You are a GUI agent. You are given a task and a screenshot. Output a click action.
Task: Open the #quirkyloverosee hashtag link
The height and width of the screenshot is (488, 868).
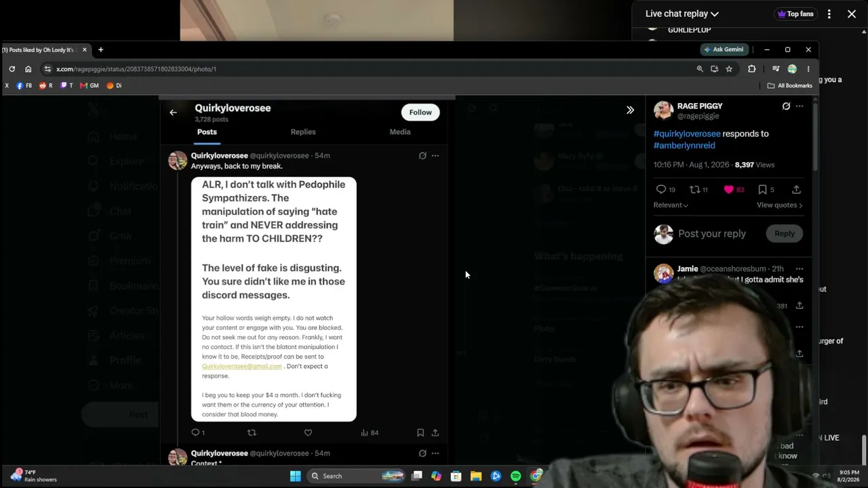[x=687, y=134]
